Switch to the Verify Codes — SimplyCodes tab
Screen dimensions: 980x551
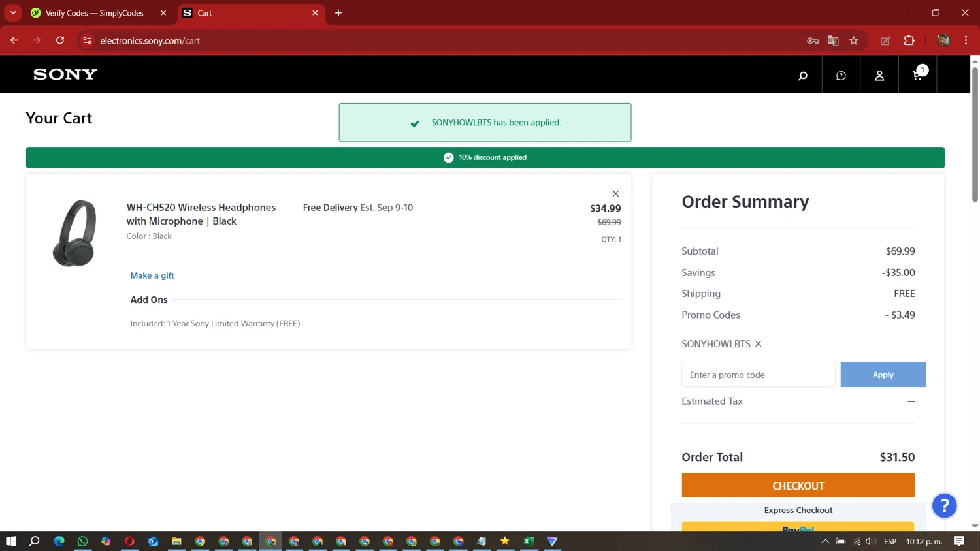95,13
